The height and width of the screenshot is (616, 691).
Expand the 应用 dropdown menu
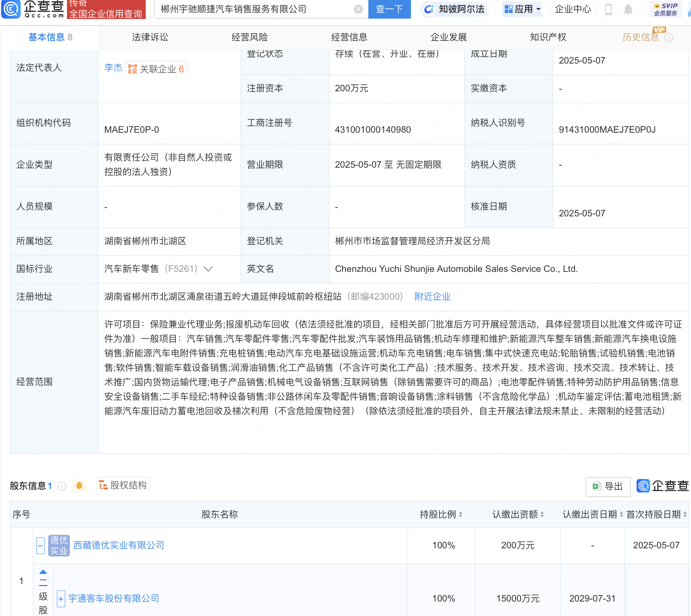point(522,9)
